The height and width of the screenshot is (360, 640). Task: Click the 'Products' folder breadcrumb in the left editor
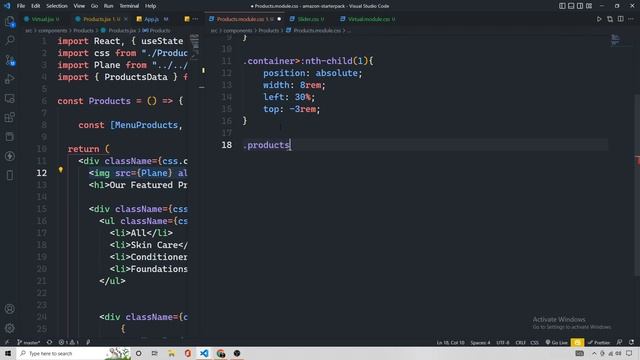83,31
